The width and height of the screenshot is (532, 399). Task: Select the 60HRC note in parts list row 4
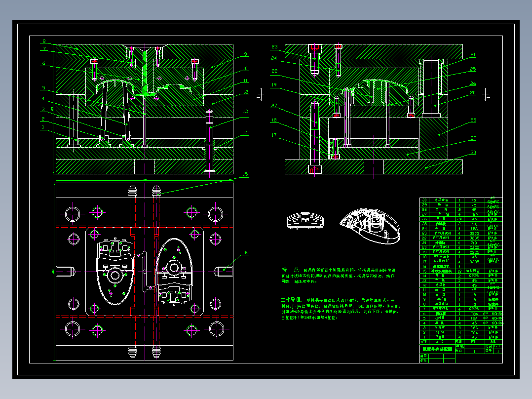(x=497, y=323)
